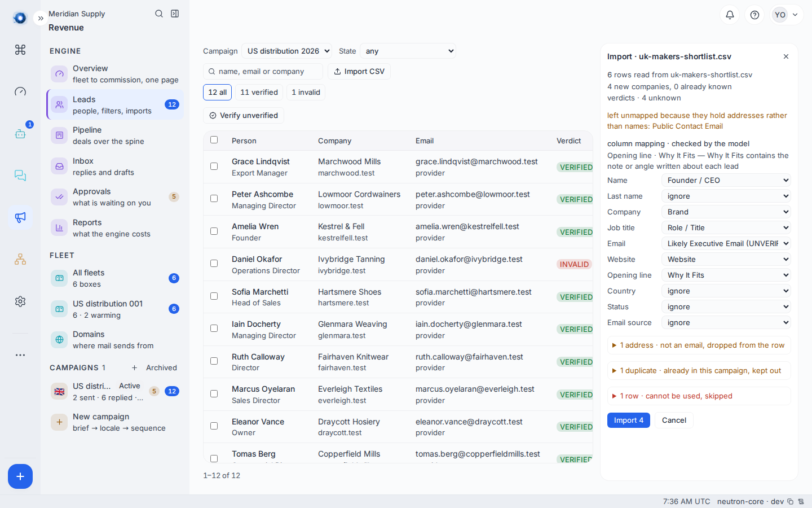This screenshot has width=812, height=508.
Task: Open the three-dot more menu in left rail
Action: click(20, 355)
